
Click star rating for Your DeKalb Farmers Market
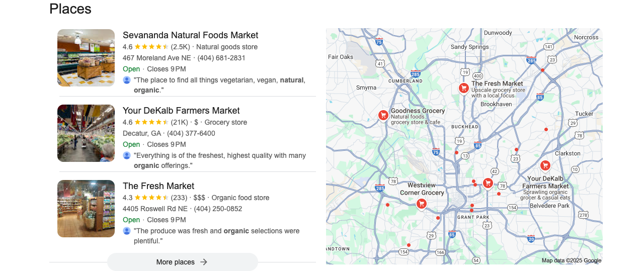coord(151,122)
